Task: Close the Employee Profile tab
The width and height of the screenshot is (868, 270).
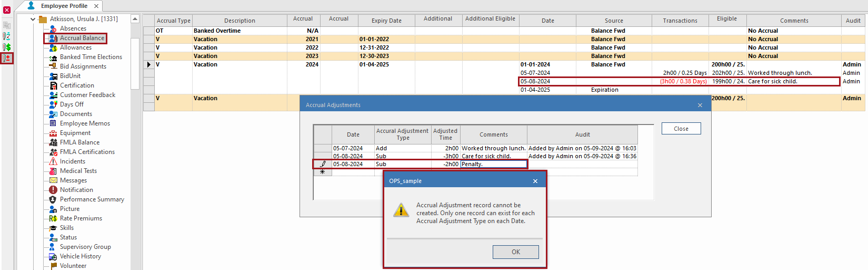Action: click(x=96, y=6)
